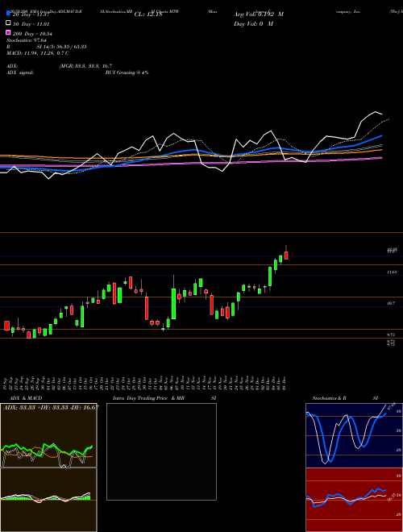The image size is (403, 532).
Task: Click the tall green candle at early November
Action: pyautogui.click(x=173, y=303)
